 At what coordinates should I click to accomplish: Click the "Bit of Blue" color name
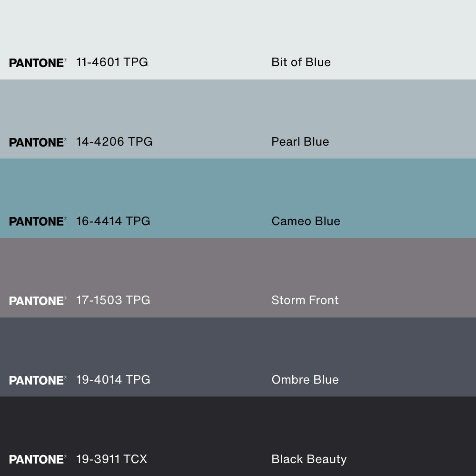301,62
